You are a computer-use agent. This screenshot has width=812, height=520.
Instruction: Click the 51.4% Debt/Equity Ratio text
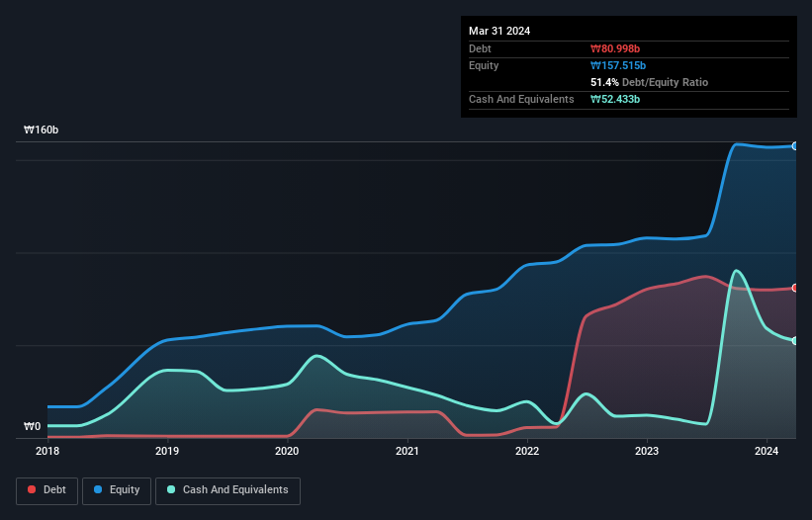650,82
